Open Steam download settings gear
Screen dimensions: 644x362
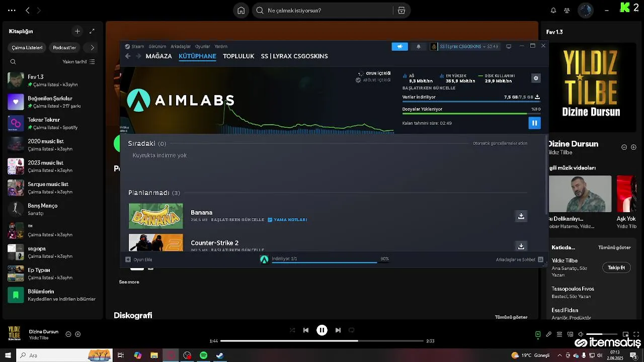click(x=536, y=78)
